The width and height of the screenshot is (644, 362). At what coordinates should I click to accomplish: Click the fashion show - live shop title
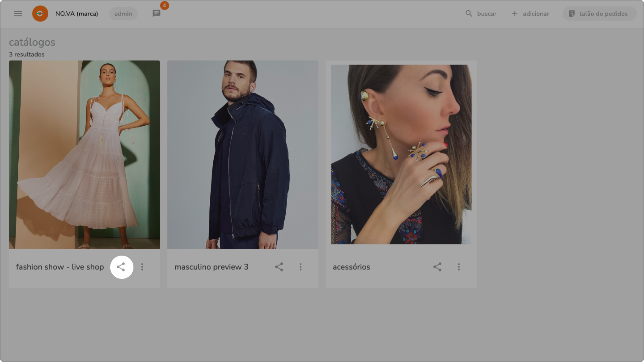pos(60,267)
